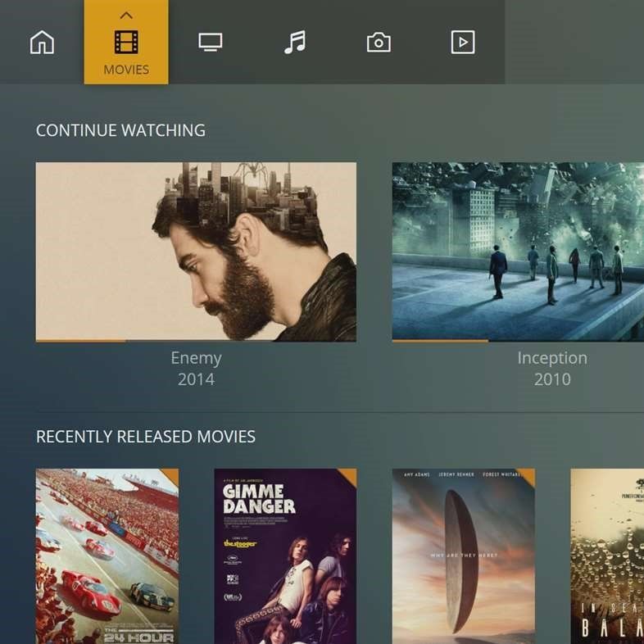Go to the Home section icon
Image resolution: width=644 pixels, height=644 pixels.
[x=42, y=42]
